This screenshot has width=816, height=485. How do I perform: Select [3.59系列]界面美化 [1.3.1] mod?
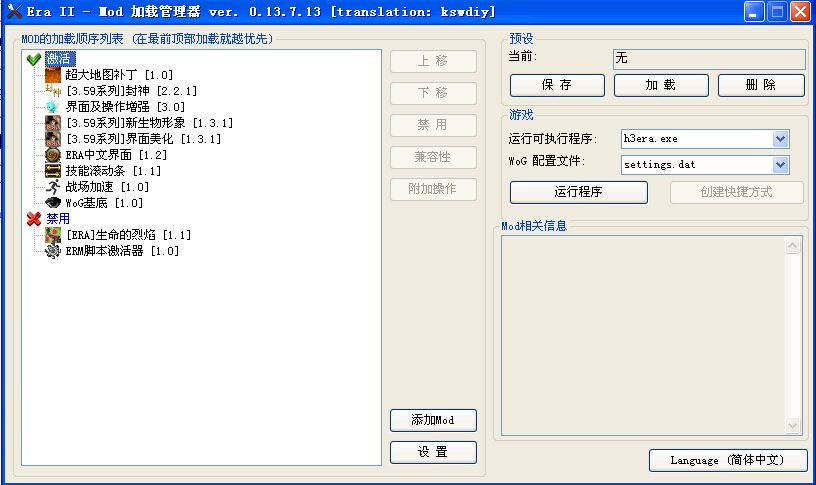[x=144, y=139]
